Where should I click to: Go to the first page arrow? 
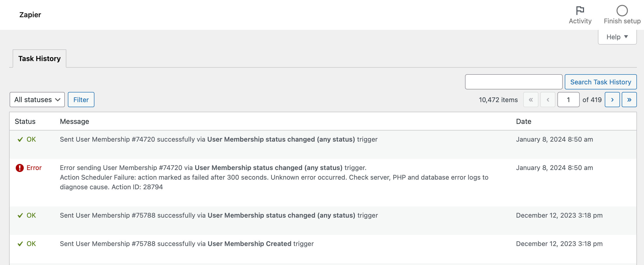(x=531, y=100)
